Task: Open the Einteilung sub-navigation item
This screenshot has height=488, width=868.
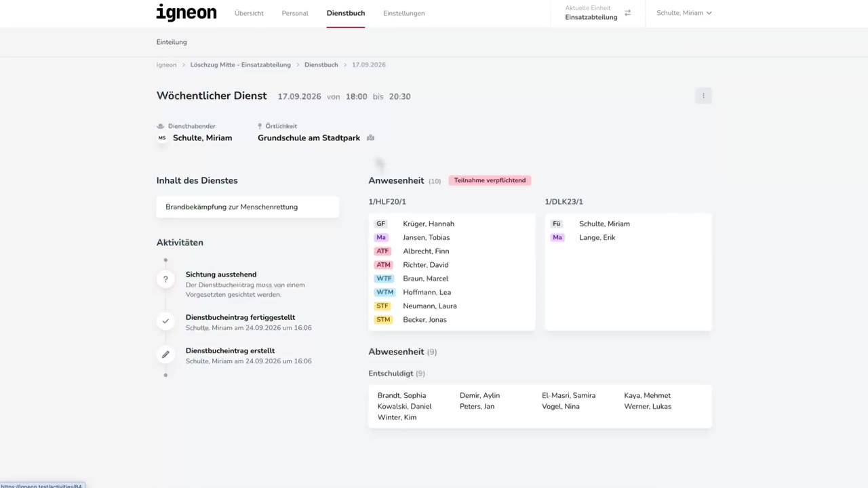Action: point(172,42)
